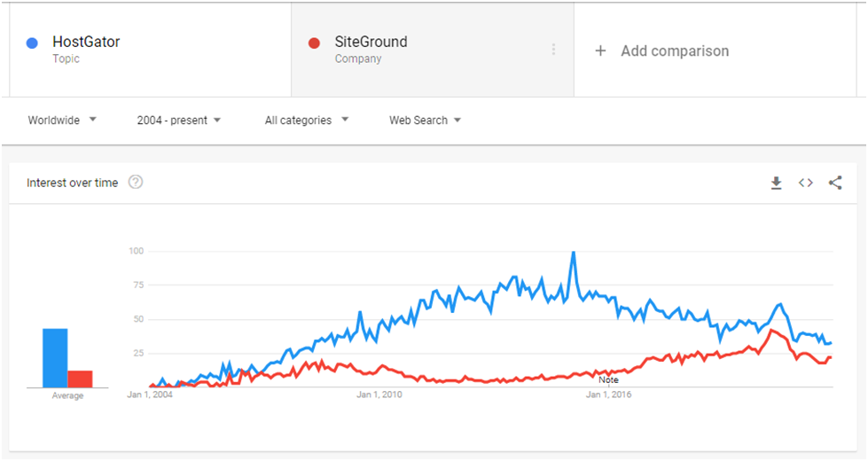Click the Note marker on the chart

[x=608, y=379]
